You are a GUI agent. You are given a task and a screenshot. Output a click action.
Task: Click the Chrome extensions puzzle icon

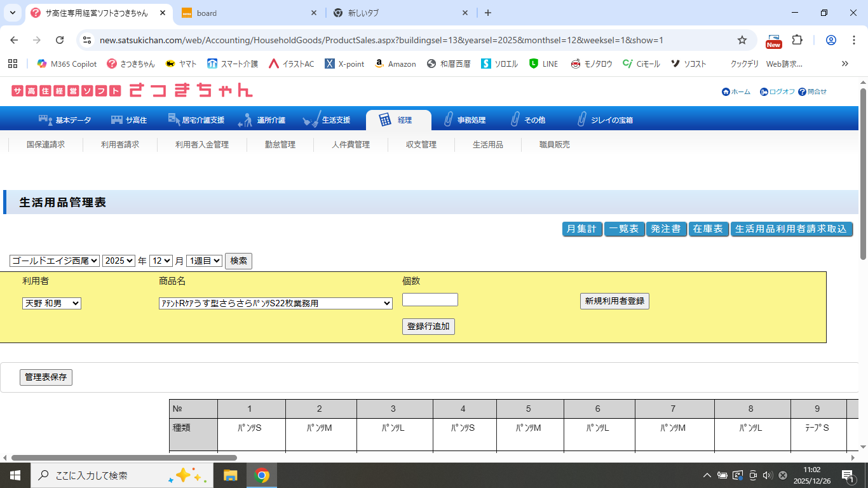[797, 40]
